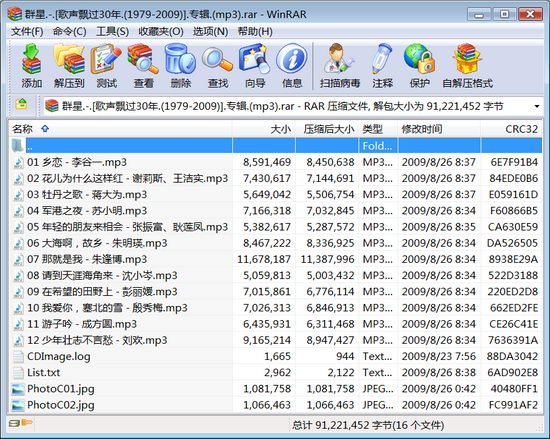Click the SFX (自解压格式) icon
This screenshot has height=439, width=550.
[467, 59]
